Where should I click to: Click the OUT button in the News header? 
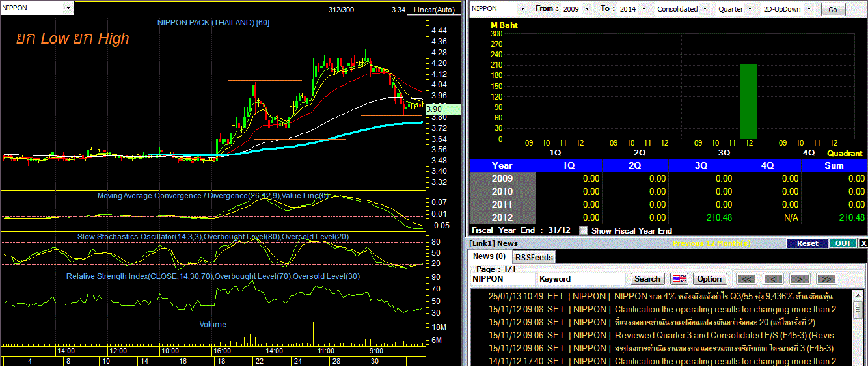click(x=843, y=243)
